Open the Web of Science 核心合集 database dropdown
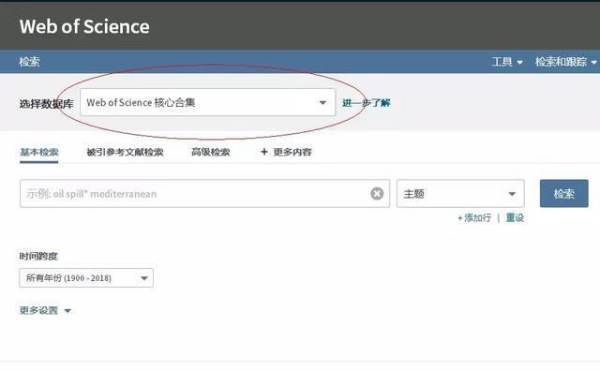 (x=208, y=103)
